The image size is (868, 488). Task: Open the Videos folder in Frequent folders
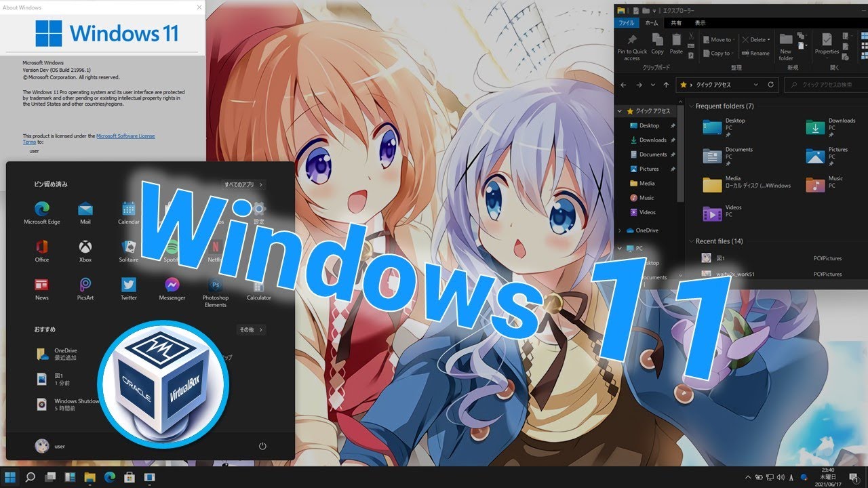[721, 213]
